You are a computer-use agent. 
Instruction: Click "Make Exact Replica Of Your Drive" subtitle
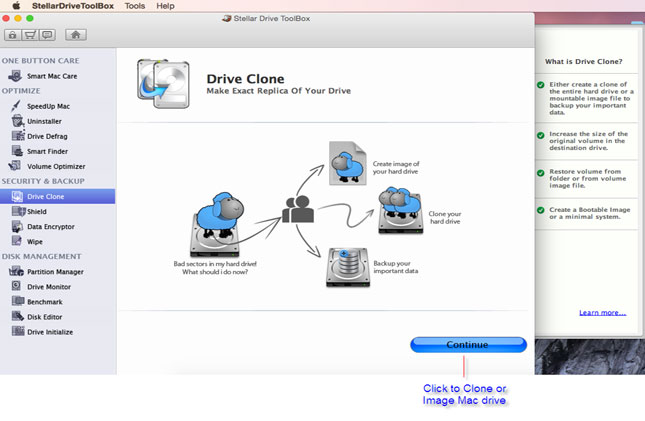[x=278, y=91]
